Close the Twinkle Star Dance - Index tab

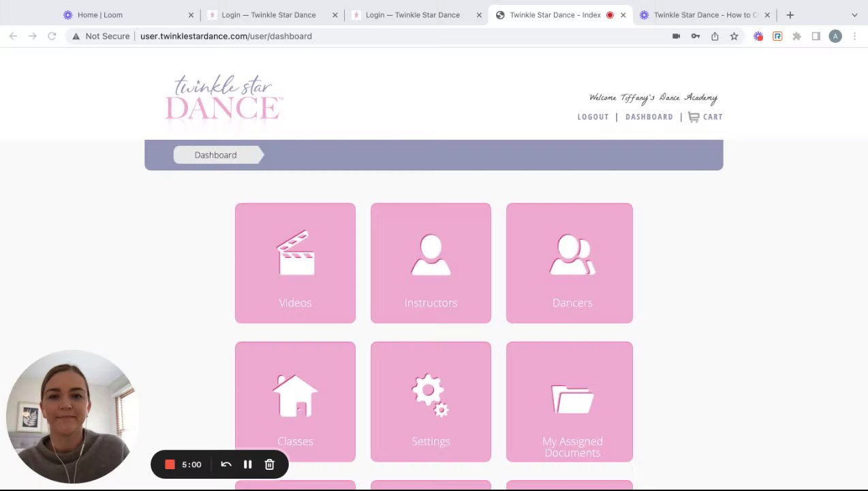pos(623,15)
